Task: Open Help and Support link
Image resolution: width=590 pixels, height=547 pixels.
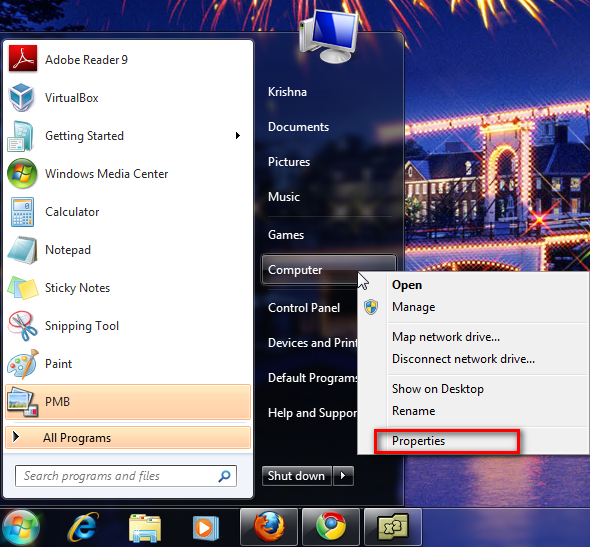Action: (x=312, y=413)
